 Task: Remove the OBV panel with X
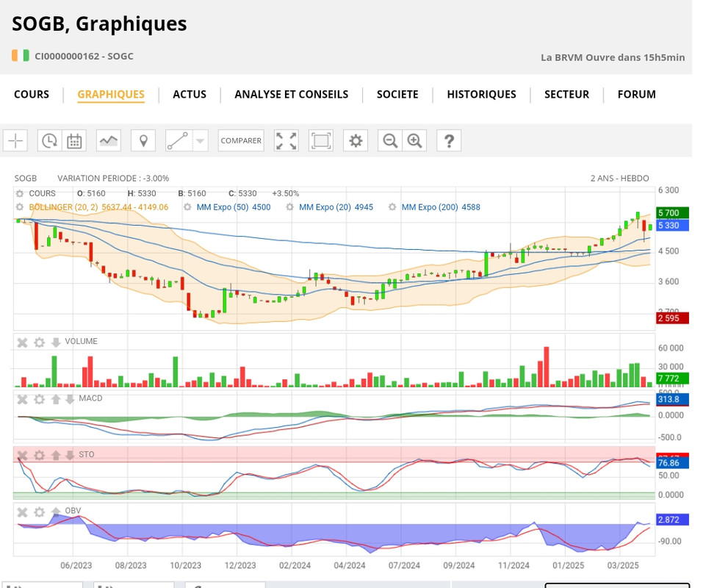click(x=22, y=512)
